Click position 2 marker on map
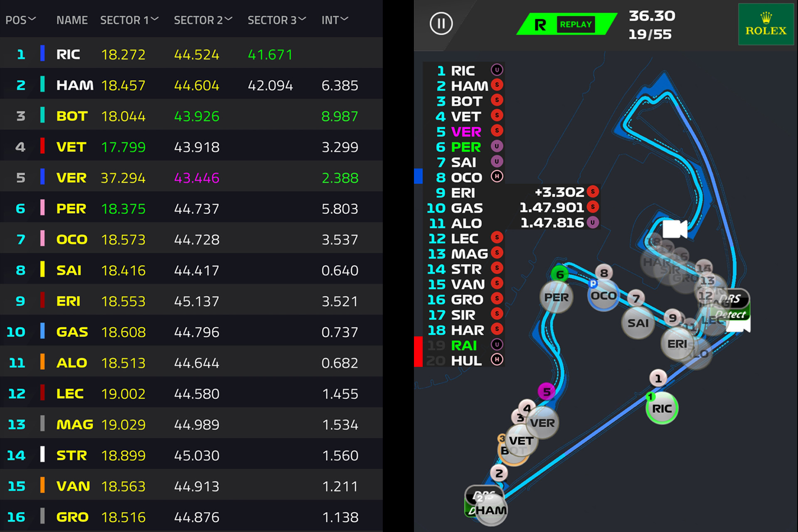The height and width of the screenshot is (532, 798). pos(499,473)
